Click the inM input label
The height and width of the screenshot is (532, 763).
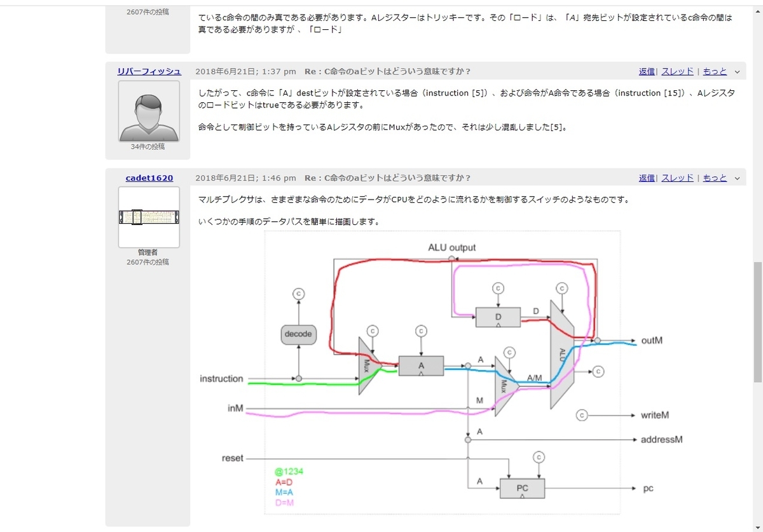[x=235, y=408]
